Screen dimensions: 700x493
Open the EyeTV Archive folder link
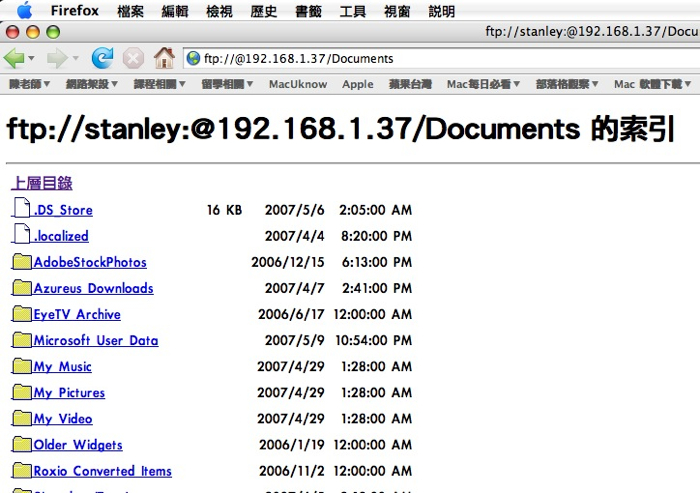click(77, 314)
